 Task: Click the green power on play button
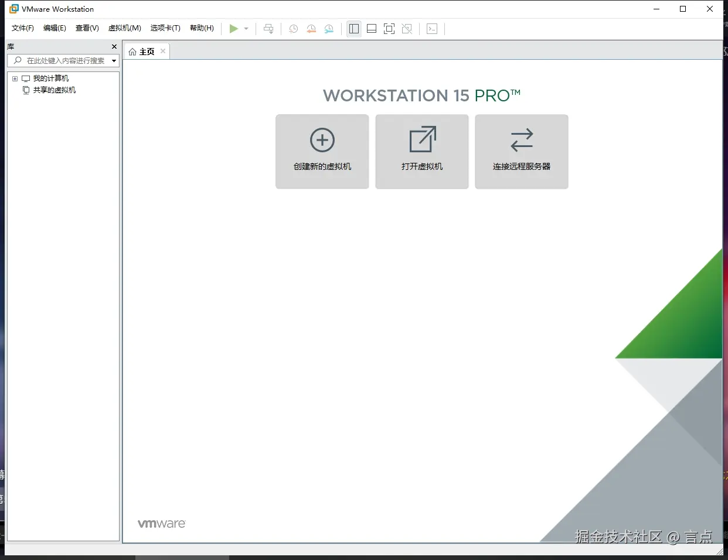233,29
